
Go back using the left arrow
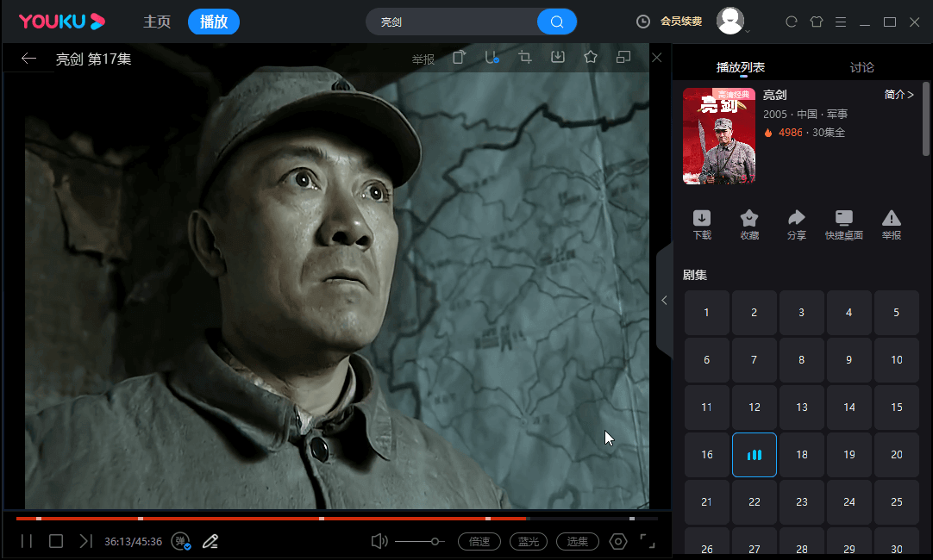28,59
